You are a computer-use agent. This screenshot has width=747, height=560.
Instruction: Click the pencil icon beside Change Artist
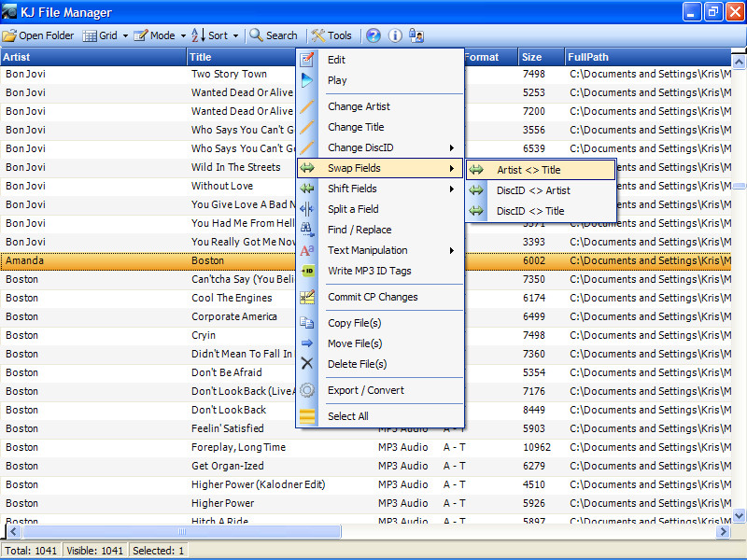(307, 106)
